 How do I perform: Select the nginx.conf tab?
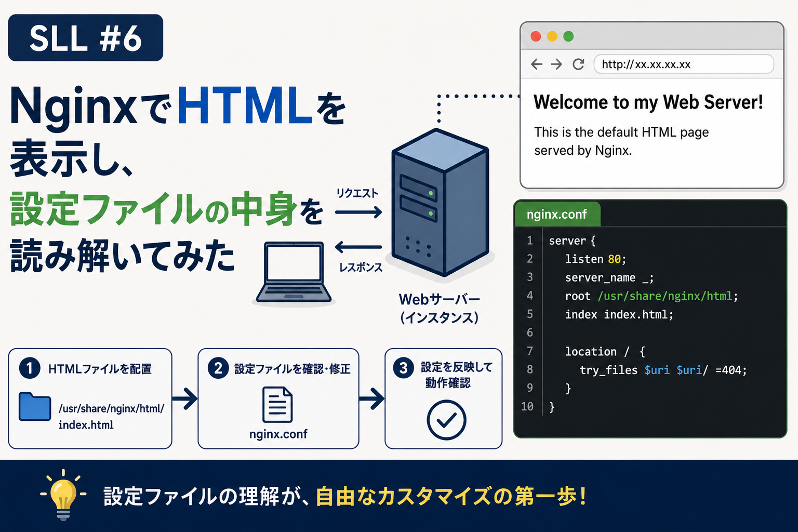pyautogui.click(x=557, y=214)
